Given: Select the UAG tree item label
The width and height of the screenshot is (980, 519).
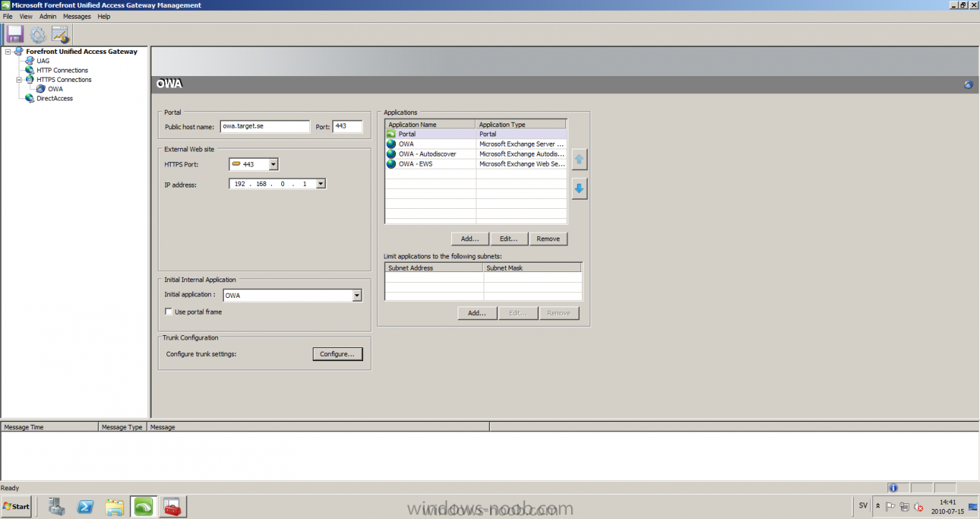Looking at the screenshot, I should coord(44,61).
